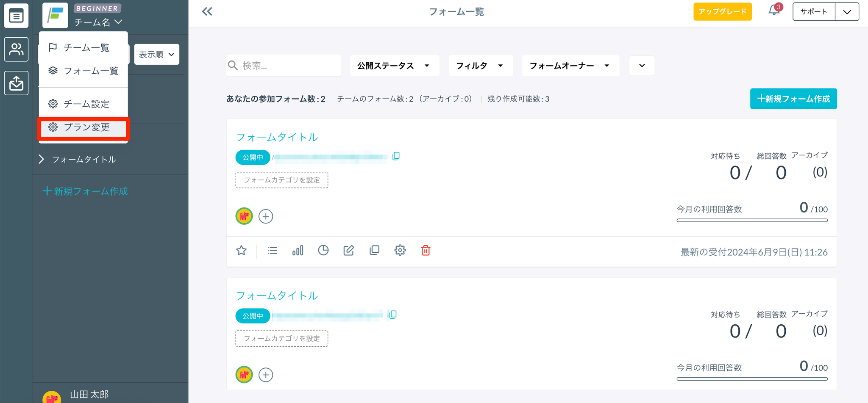868x403 pixels.
Task: Click the アップグレード button
Action: [722, 11]
